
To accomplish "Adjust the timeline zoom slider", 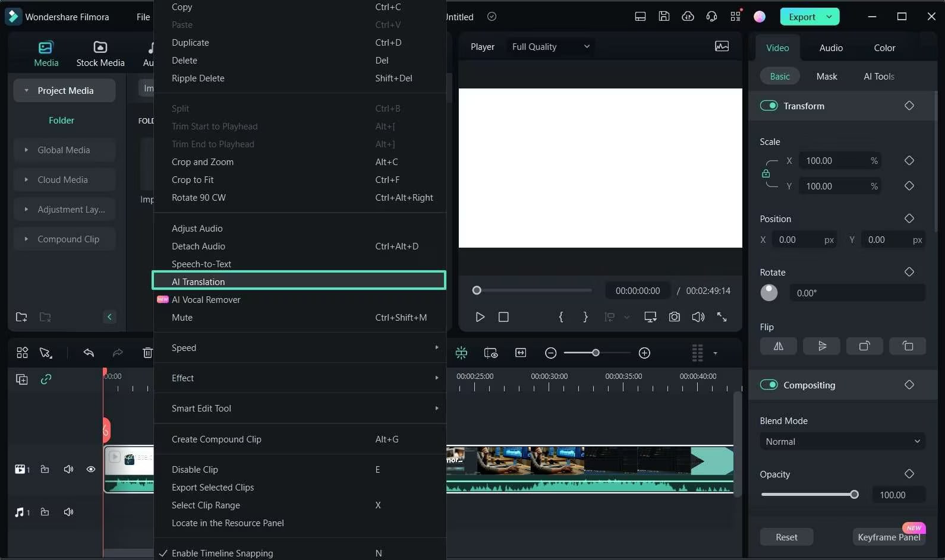I will click(x=597, y=353).
